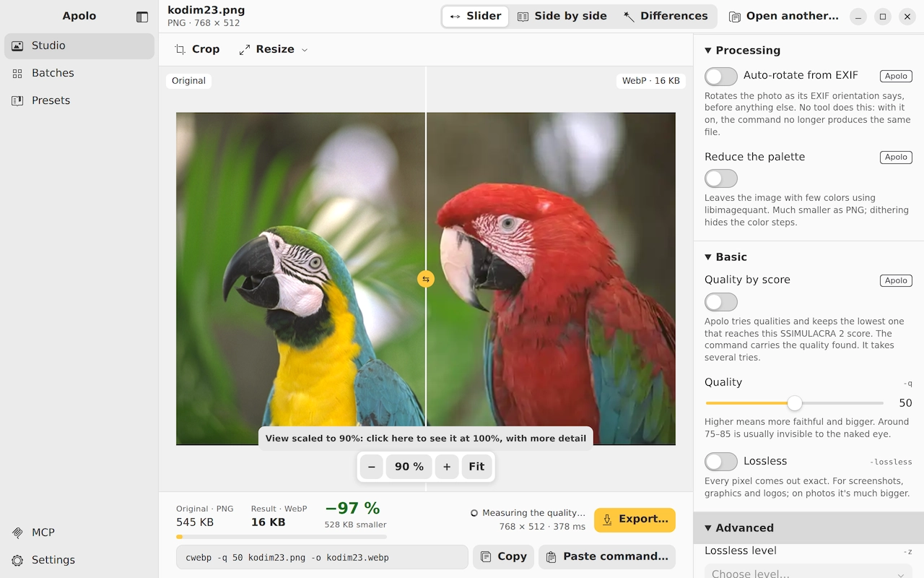Enable the Quality by score switch
Viewport: 924px width, 578px height.
point(721,302)
